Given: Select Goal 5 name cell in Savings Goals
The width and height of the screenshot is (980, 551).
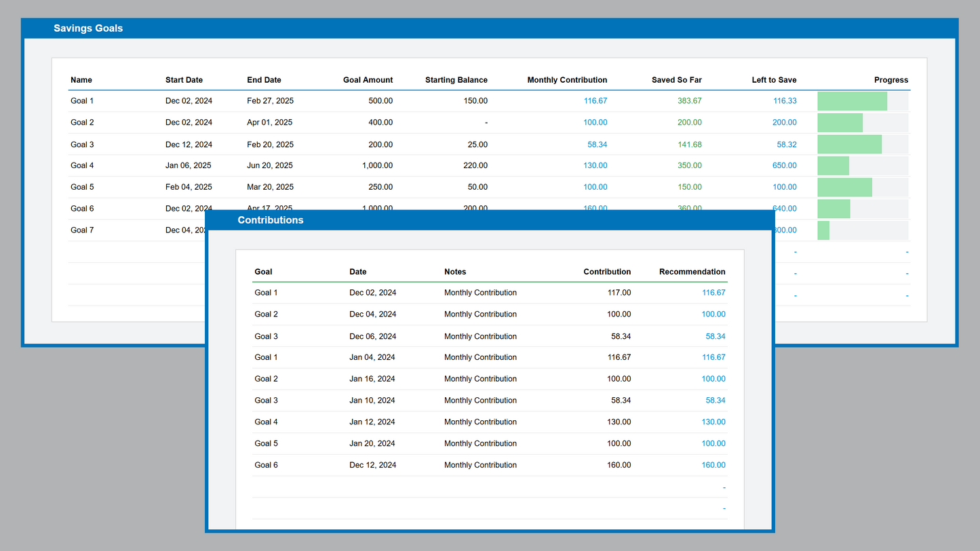Looking at the screenshot, I should pos(82,187).
